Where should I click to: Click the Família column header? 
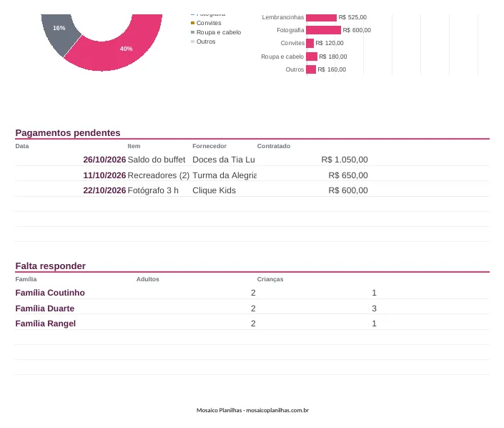(26, 279)
